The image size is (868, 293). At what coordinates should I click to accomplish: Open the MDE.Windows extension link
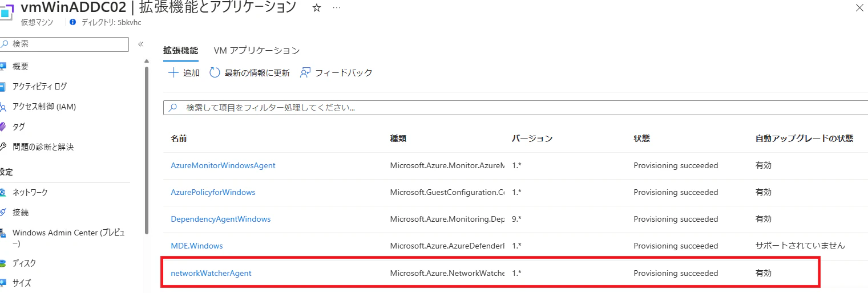[197, 246]
